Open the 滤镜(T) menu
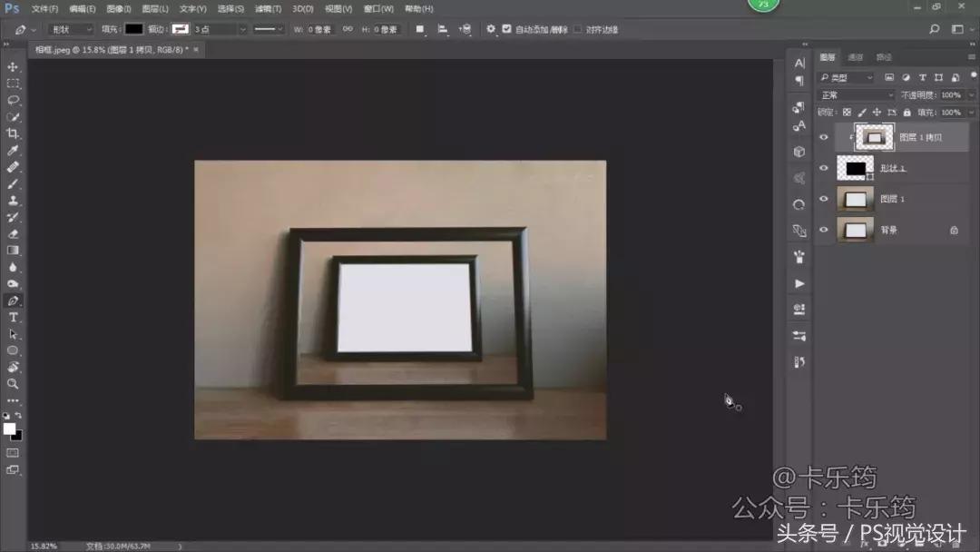The width and height of the screenshot is (980, 552). coord(268,8)
